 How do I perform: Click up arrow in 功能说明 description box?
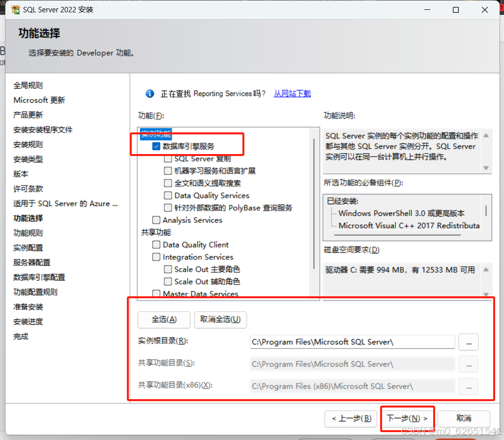[x=486, y=136]
